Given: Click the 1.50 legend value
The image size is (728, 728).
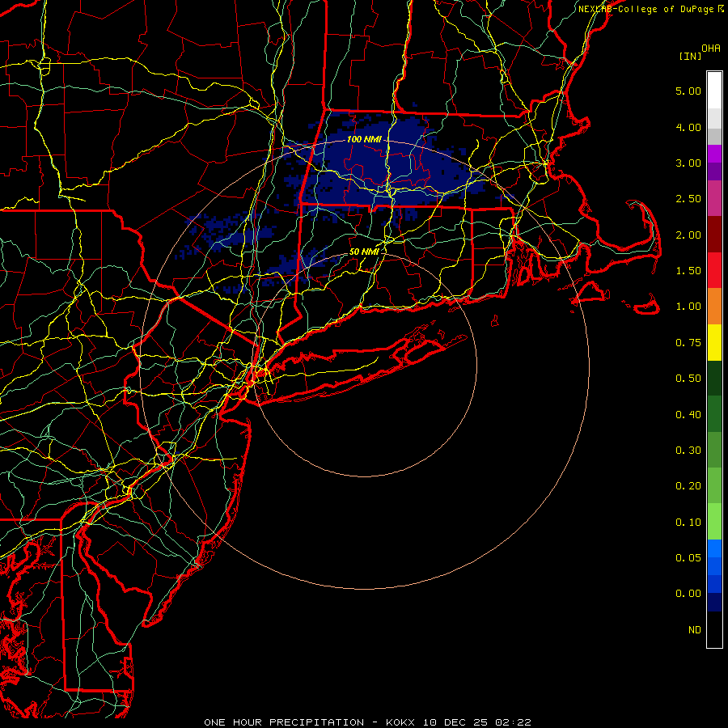Looking at the screenshot, I should click(x=688, y=271).
